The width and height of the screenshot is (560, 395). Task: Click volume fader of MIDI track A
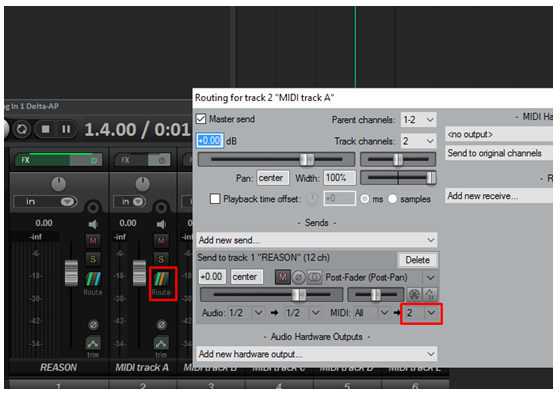[139, 273]
